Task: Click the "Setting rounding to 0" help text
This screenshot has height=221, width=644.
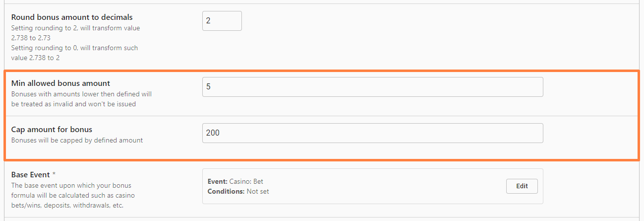Action: click(x=74, y=48)
